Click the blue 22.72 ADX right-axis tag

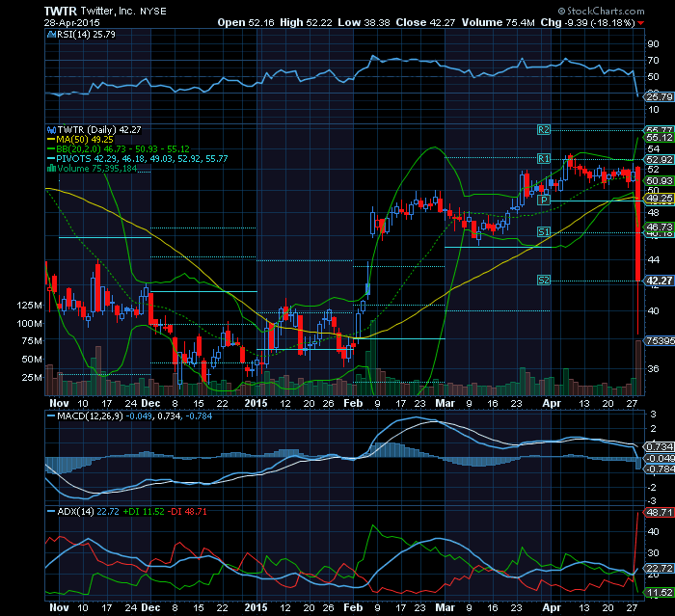tap(659, 568)
